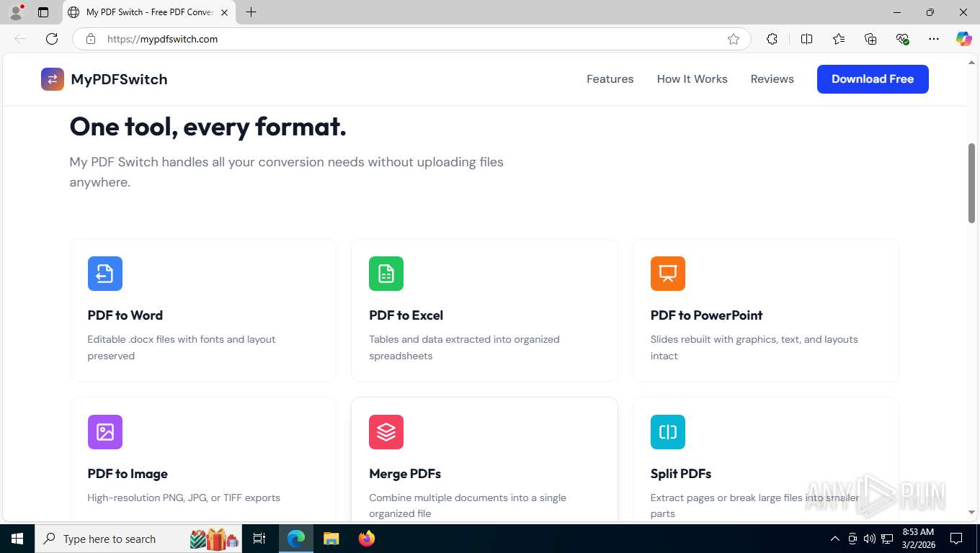Open Split screen view icon
The width and height of the screenshot is (980, 553).
806,39
